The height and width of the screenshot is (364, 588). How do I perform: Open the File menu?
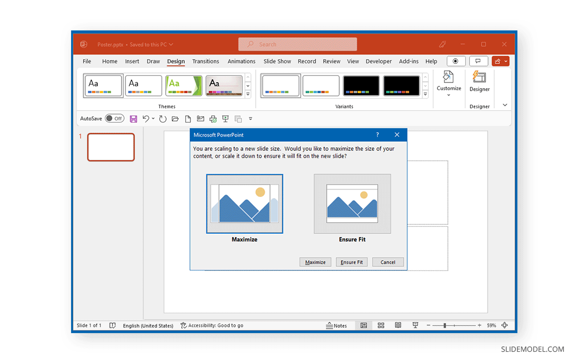(87, 61)
